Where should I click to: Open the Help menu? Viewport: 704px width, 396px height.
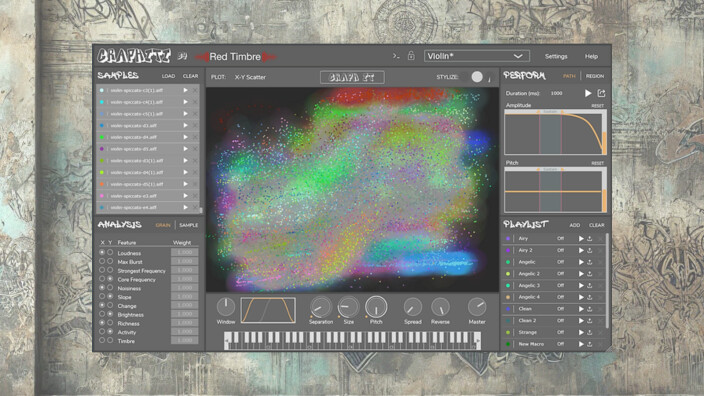(x=591, y=57)
